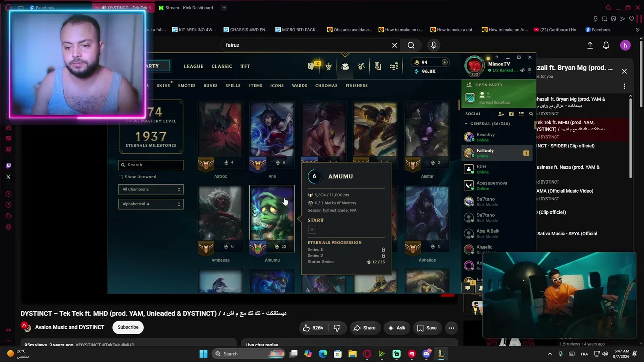Open the YouTube playlist three-dot menu

click(x=624, y=86)
